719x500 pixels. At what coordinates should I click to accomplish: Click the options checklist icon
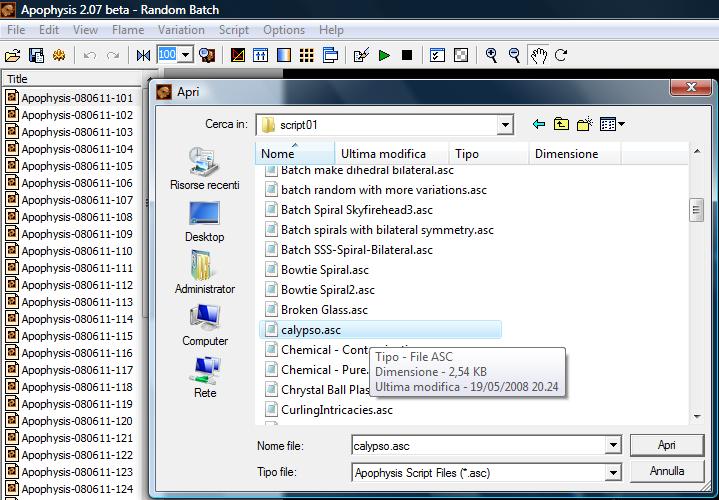tap(437, 56)
